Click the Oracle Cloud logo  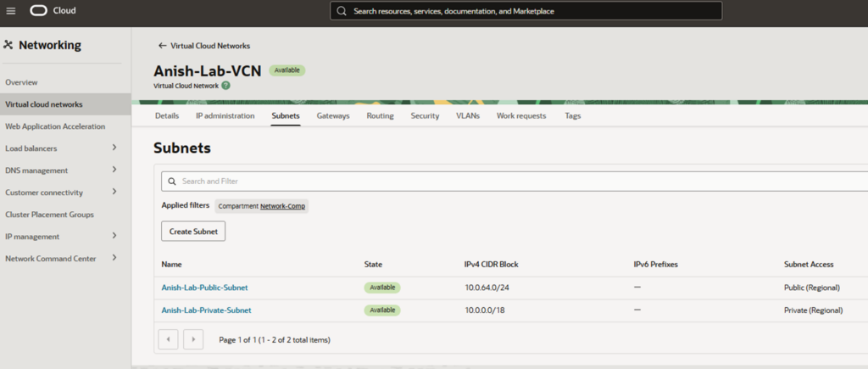click(53, 11)
